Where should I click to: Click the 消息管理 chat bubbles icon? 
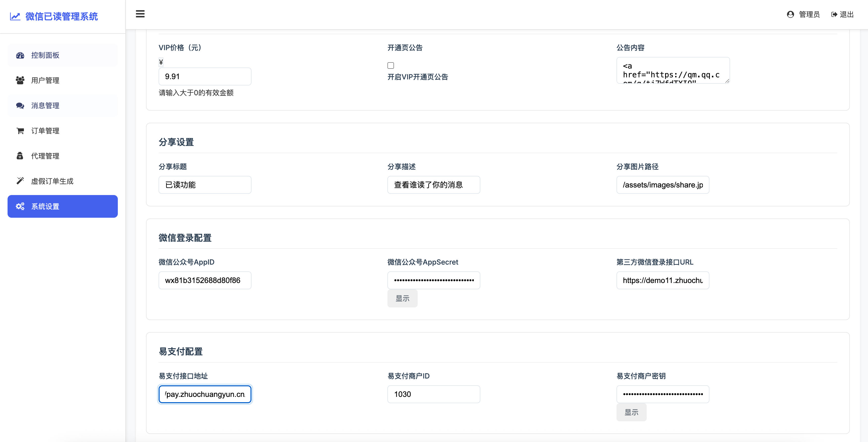pos(20,106)
